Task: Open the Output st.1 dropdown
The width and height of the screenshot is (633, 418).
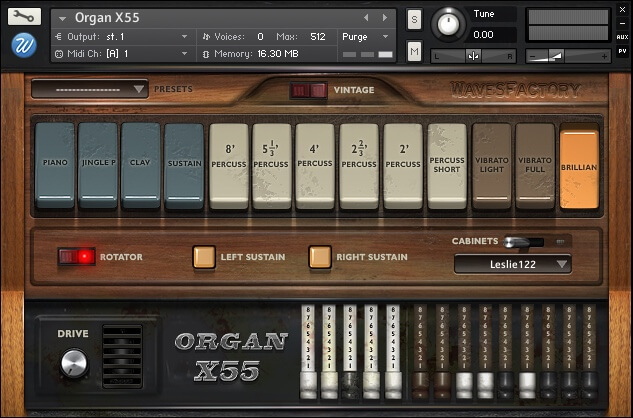Action: [125, 36]
